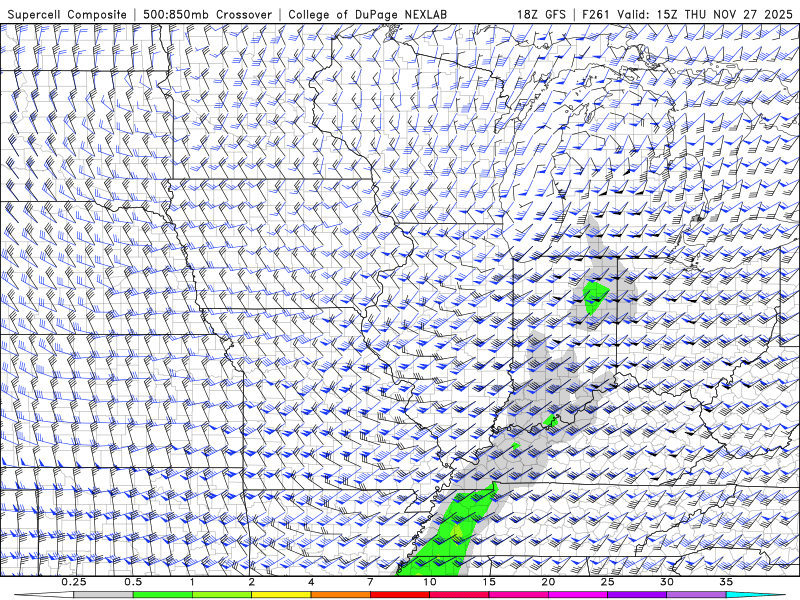Click the green shaded patch in northern Indiana
800x600 pixels.
[594, 296]
